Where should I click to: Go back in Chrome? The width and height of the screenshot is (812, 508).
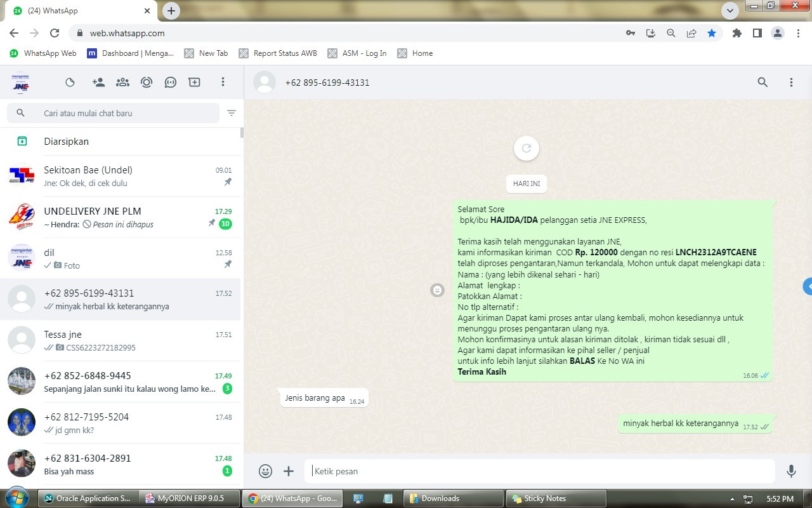tap(14, 33)
